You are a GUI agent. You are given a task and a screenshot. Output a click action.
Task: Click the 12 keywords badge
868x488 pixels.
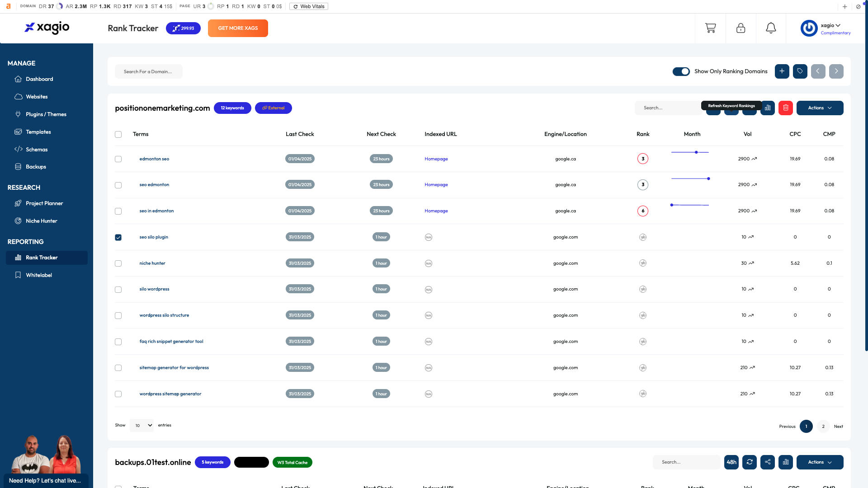232,108
